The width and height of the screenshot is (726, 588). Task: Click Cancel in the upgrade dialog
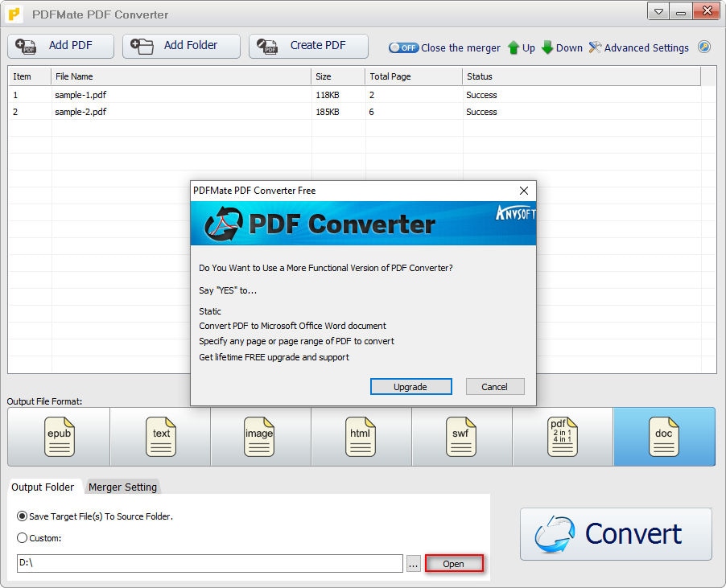(x=494, y=387)
